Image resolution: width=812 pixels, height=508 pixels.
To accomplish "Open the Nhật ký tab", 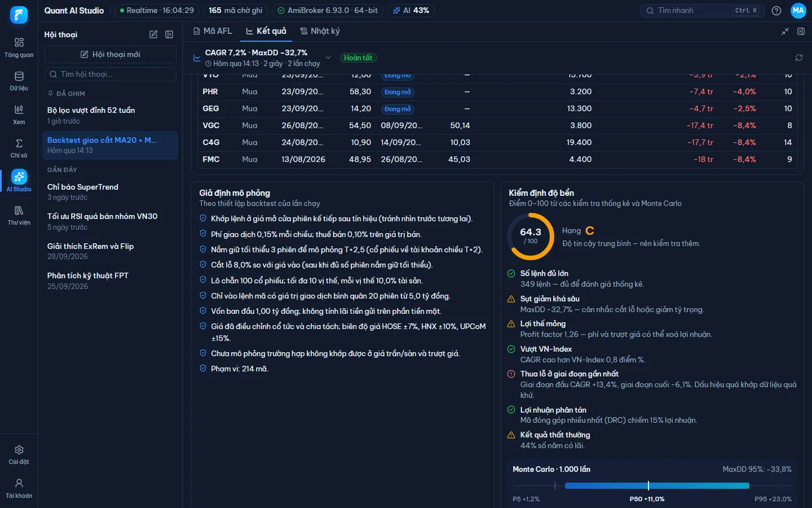I will point(320,31).
